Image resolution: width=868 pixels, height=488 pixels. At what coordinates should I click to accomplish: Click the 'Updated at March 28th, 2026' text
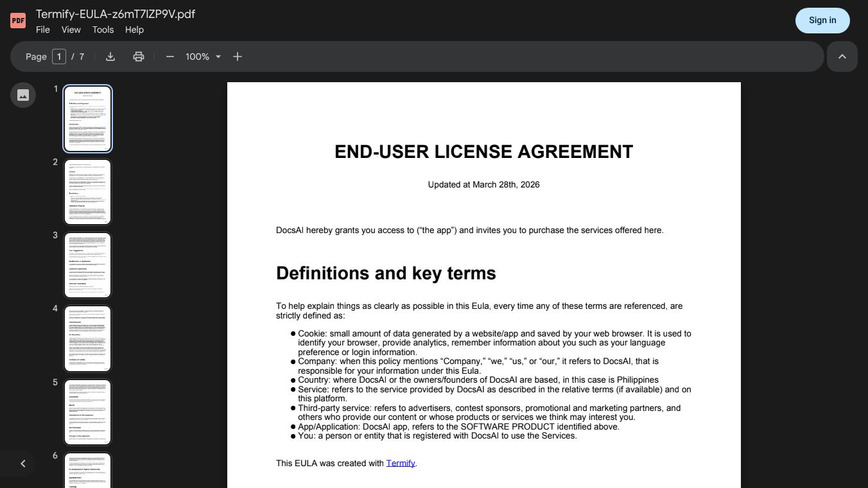pyautogui.click(x=484, y=184)
